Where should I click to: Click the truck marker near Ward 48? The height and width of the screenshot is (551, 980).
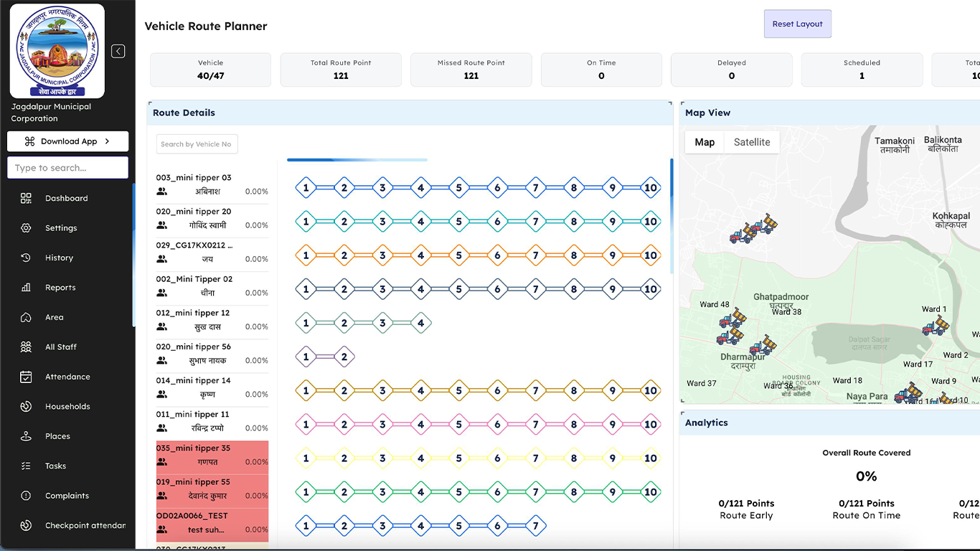[732, 319]
